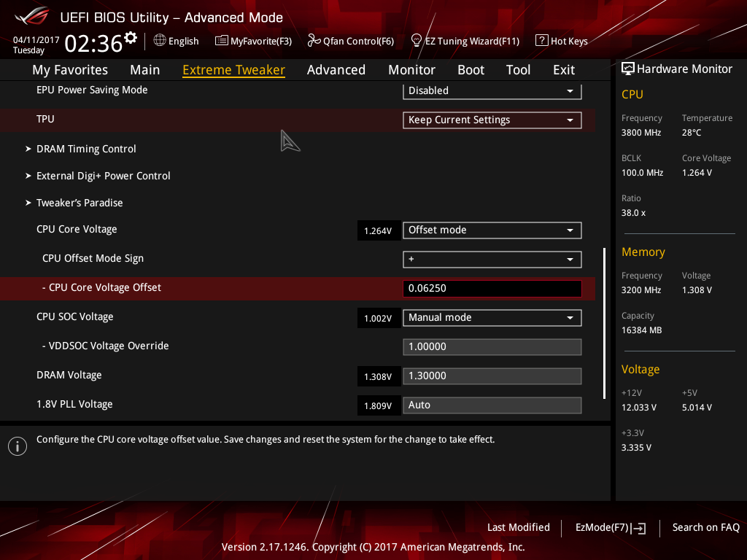Click the 100.0 MHz BCLK value

tap(642, 173)
